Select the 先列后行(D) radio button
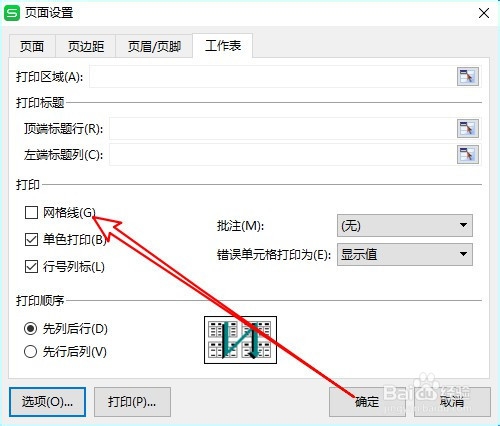Screen dimensions: 500x426 click(x=30, y=329)
